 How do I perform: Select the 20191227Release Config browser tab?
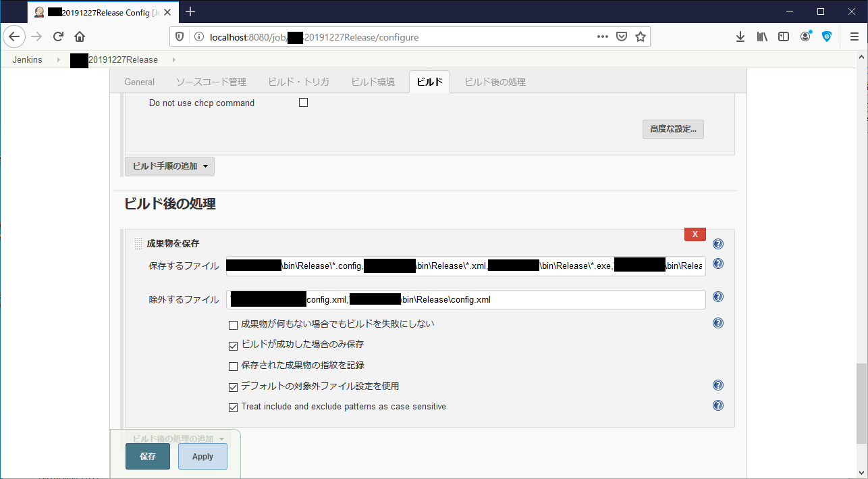click(x=102, y=12)
